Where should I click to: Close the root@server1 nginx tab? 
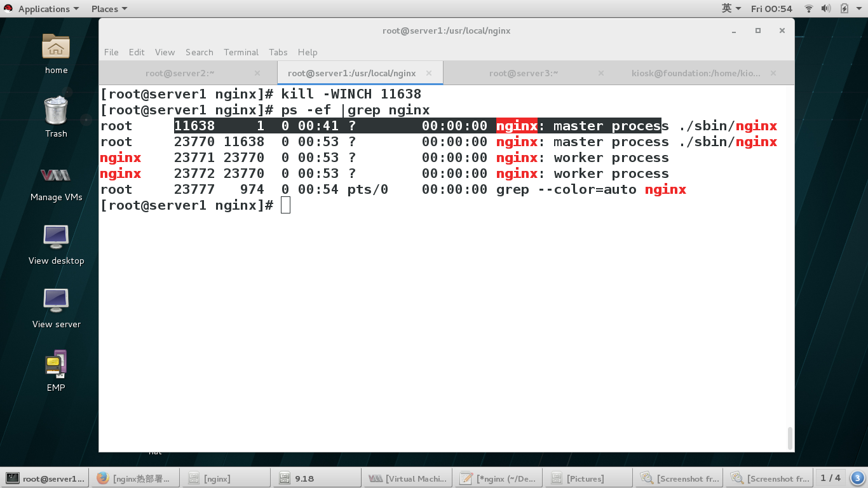tap(430, 73)
